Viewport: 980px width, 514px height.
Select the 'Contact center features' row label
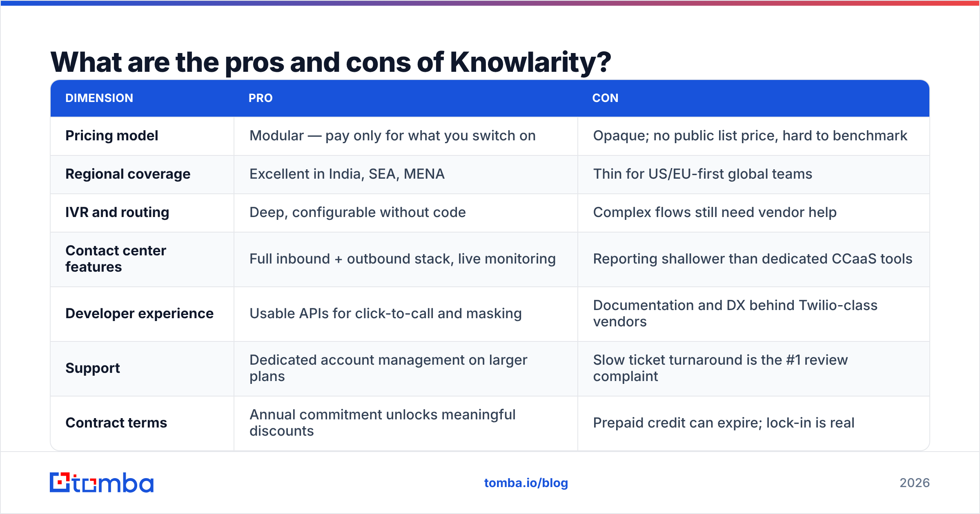click(x=116, y=259)
